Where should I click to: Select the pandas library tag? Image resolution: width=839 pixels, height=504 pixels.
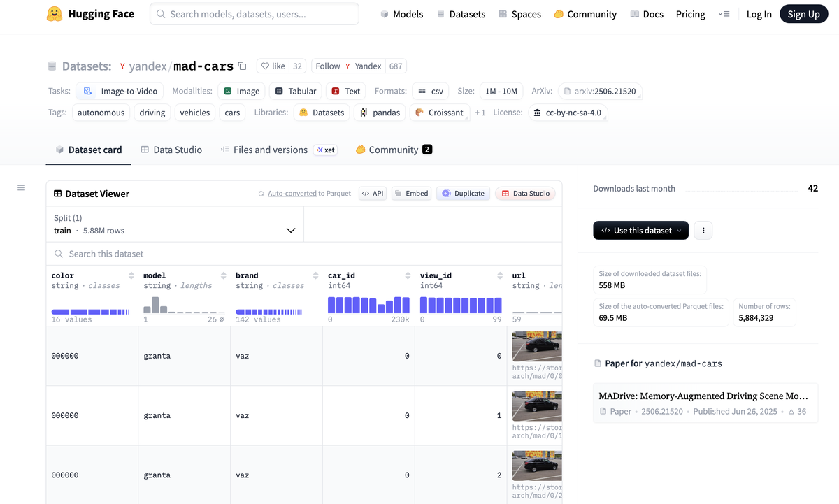click(x=380, y=113)
